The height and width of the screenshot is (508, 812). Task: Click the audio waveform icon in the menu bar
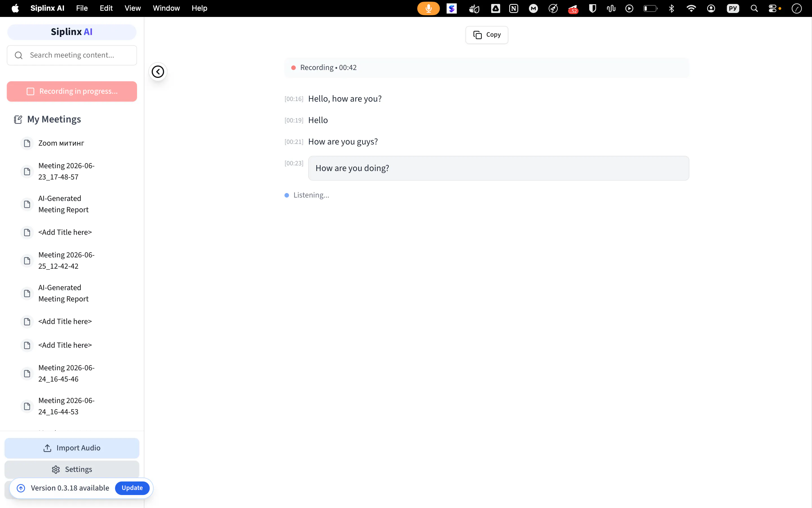[x=611, y=8]
